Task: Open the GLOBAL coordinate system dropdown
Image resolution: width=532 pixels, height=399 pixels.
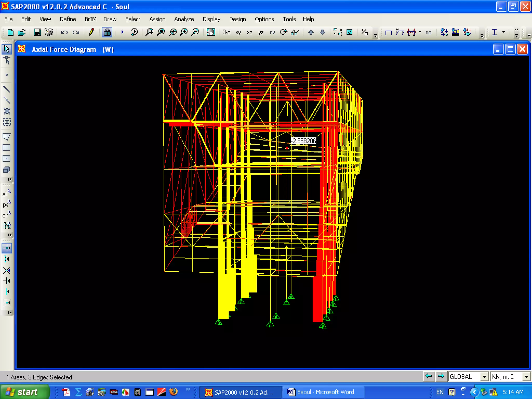Action: [x=484, y=377]
